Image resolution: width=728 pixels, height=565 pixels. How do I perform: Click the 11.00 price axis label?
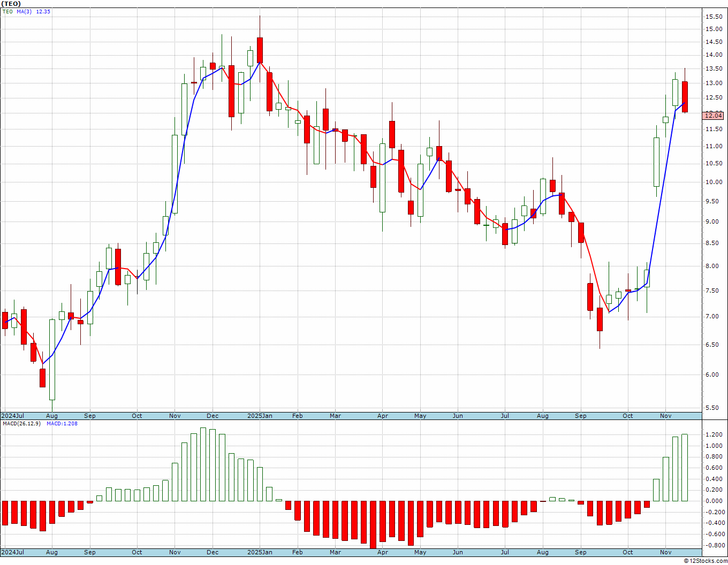point(714,146)
